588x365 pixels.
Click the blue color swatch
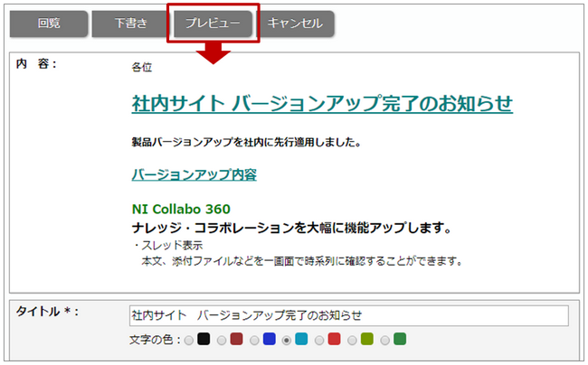click(270, 339)
